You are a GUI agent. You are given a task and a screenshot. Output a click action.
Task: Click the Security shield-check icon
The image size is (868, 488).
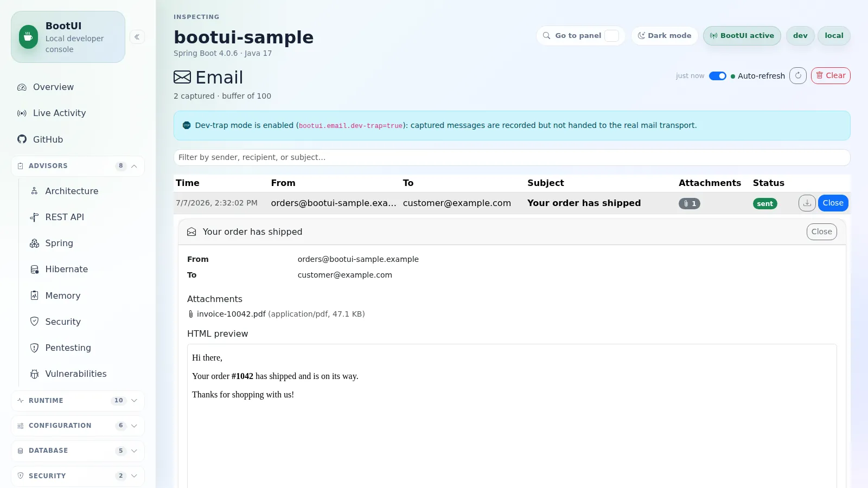[x=34, y=322]
